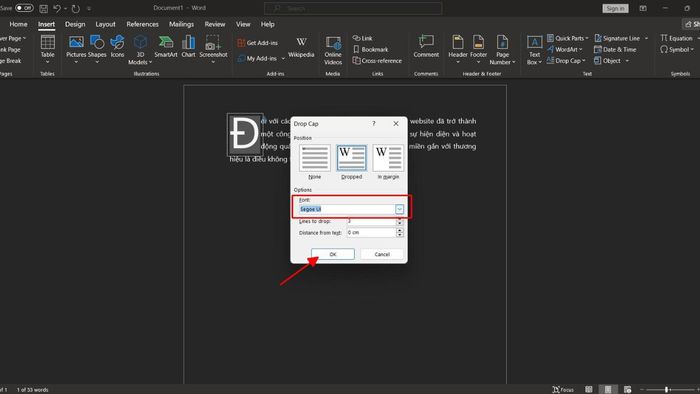This screenshot has width=700, height=394.
Task: Open the Drop Cap ribbon dropdown
Action: 566,61
